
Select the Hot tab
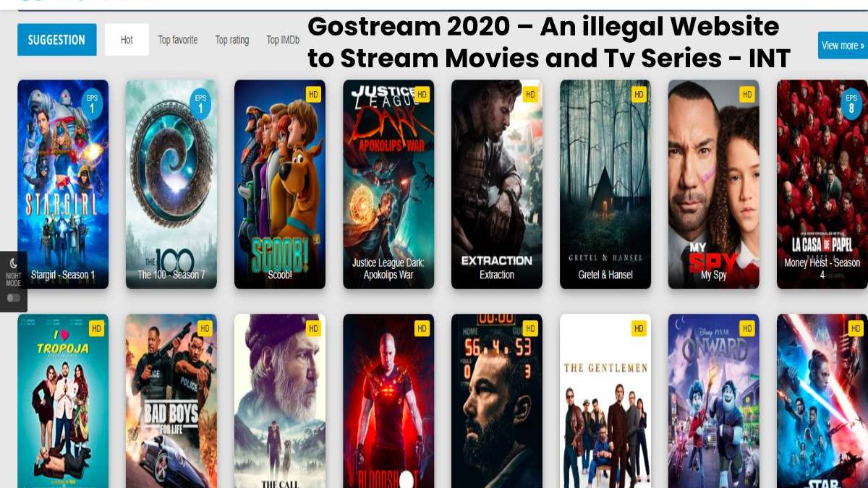127,40
